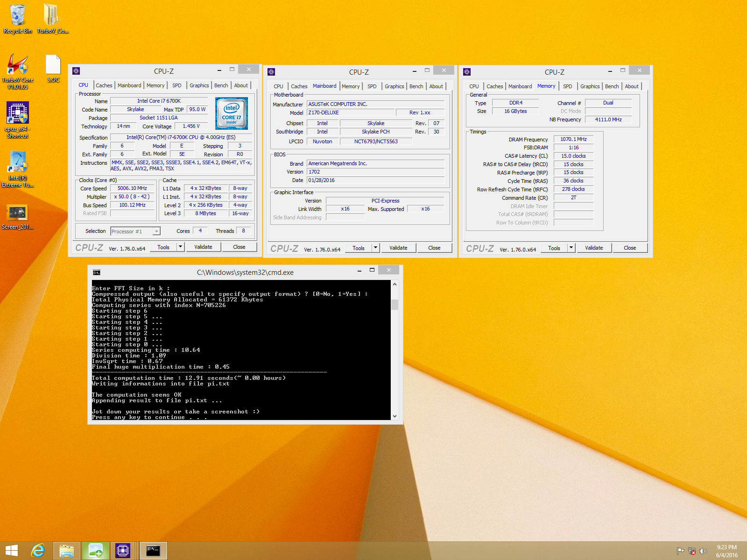The height and width of the screenshot is (560, 747).
Task: Click the BIOS Version field 1702
Action: 375,172
